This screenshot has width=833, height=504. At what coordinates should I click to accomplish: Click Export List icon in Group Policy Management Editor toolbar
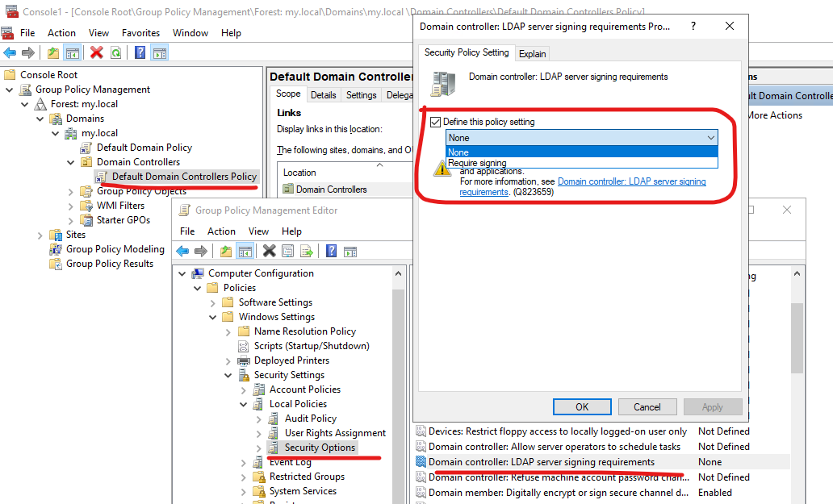point(306,251)
